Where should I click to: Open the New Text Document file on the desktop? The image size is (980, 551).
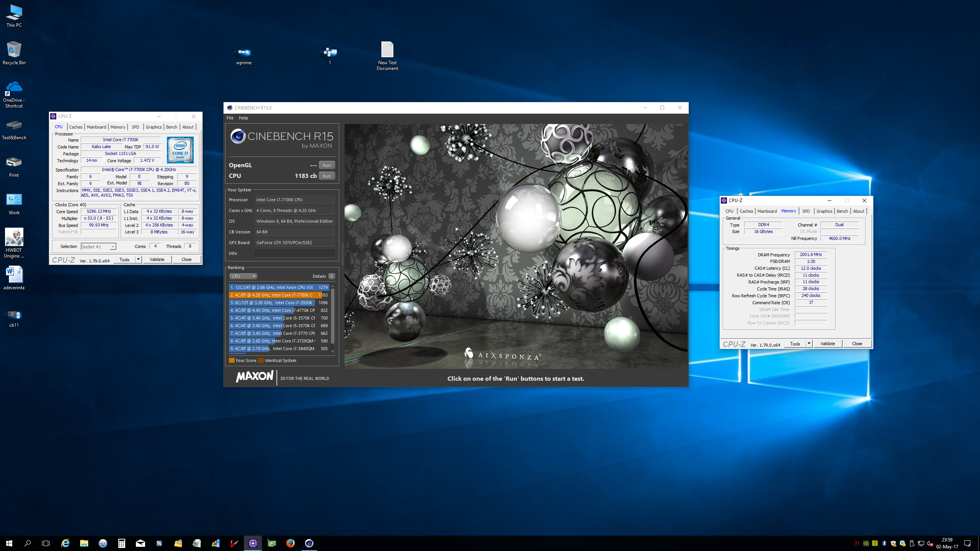pyautogui.click(x=387, y=56)
